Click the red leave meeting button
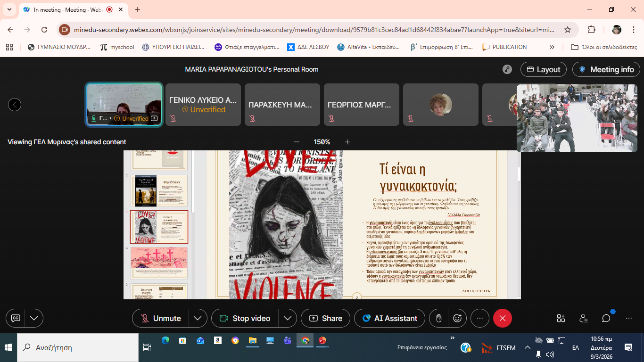644x362 pixels. point(502,318)
